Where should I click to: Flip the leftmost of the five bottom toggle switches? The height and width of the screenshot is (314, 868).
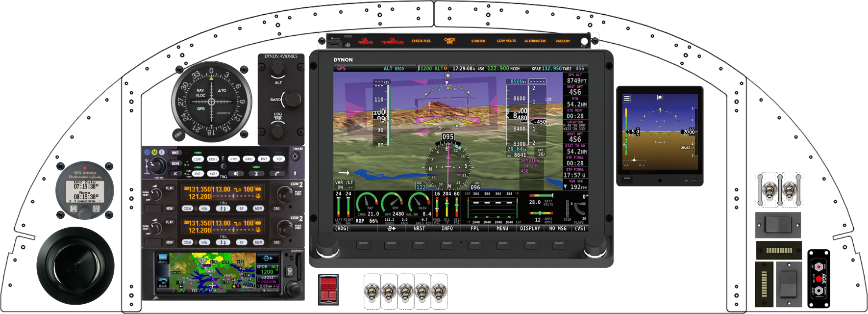pos(372,292)
